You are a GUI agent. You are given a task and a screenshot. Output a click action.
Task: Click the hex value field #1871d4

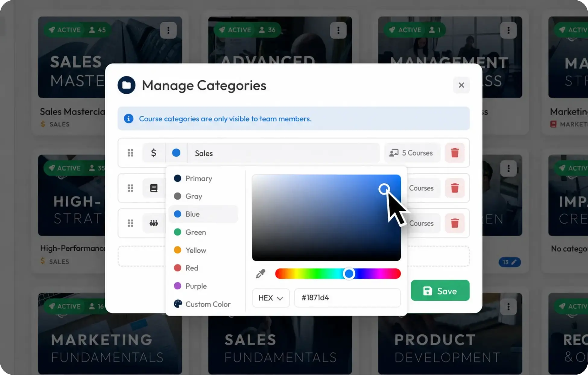pyautogui.click(x=347, y=298)
